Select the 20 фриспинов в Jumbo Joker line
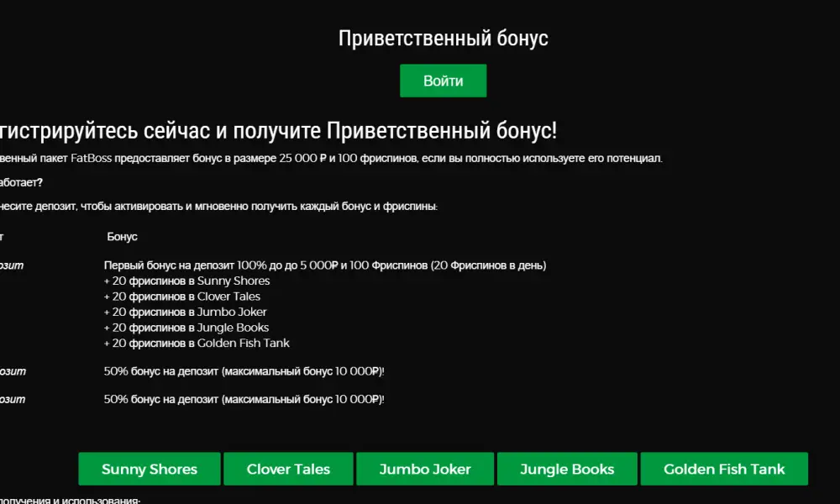 click(x=185, y=312)
